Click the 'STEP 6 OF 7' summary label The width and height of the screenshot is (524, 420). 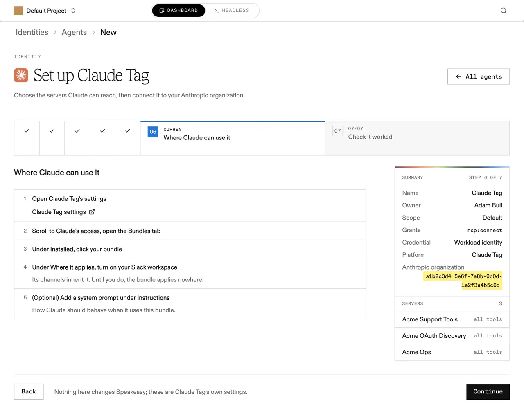[x=486, y=177]
